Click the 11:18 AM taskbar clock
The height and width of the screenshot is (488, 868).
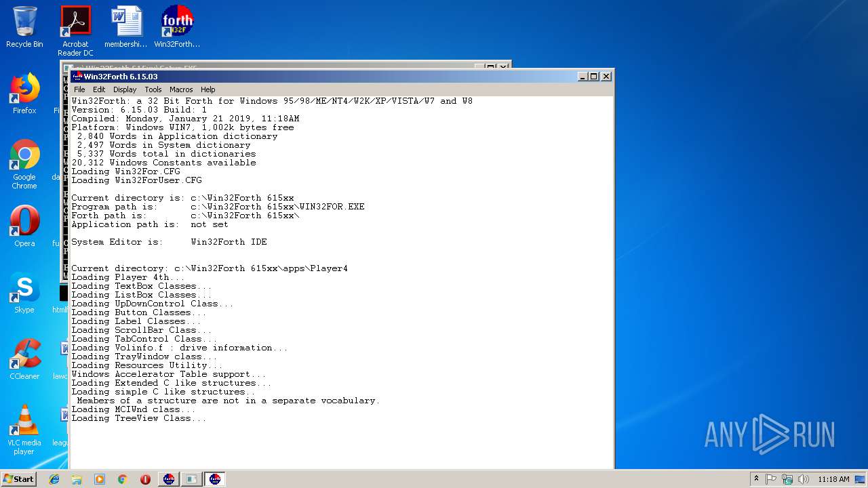point(833,479)
